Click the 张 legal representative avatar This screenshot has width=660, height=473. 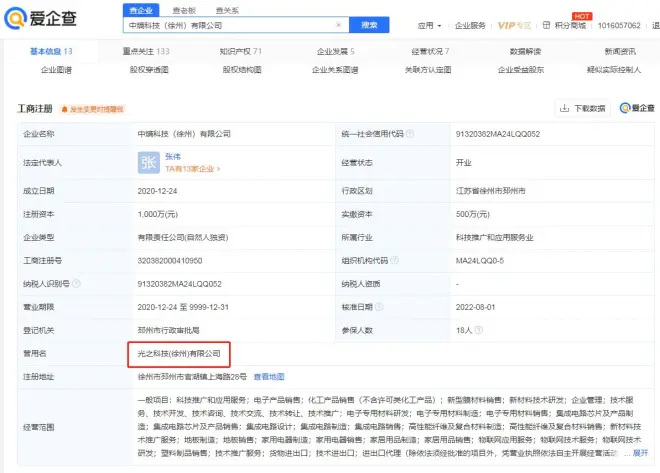(148, 162)
